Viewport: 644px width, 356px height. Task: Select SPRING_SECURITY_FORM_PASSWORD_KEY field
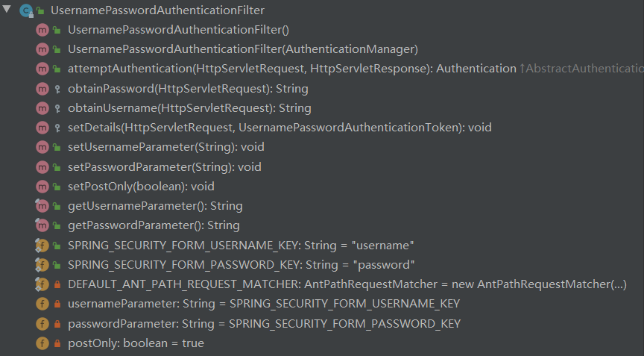point(241,265)
